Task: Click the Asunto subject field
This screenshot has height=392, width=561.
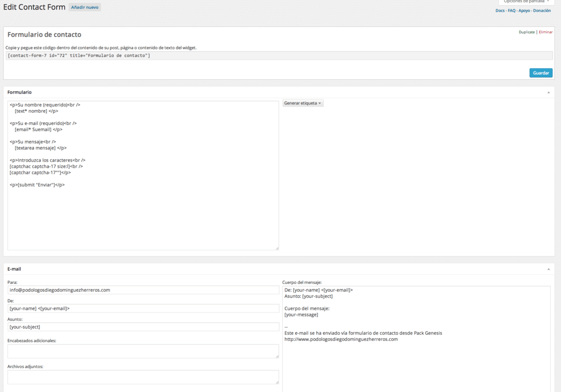Action: point(143,327)
